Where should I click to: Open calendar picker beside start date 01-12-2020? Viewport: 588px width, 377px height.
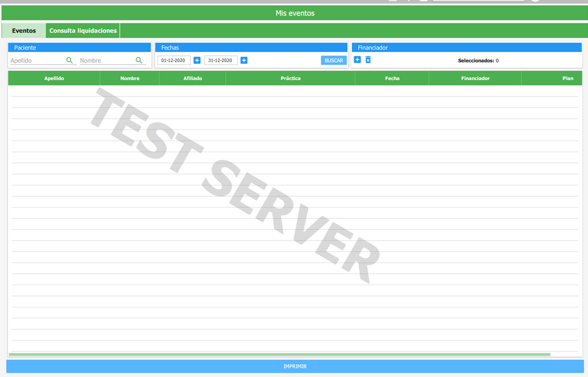point(197,60)
